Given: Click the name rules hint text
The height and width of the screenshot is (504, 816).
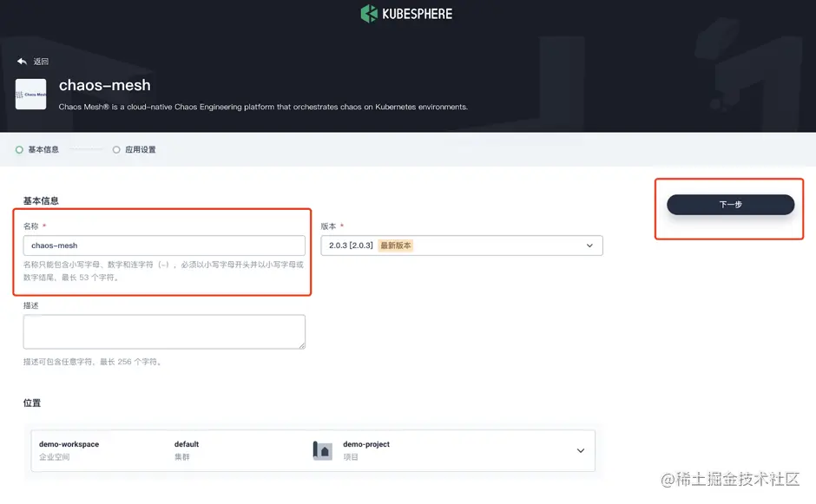Looking at the screenshot, I should click(x=163, y=271).
